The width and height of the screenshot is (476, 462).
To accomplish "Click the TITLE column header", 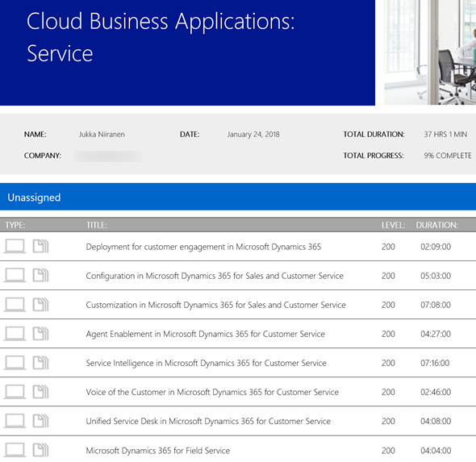I will pyautogui.click(x=97, y=225).
